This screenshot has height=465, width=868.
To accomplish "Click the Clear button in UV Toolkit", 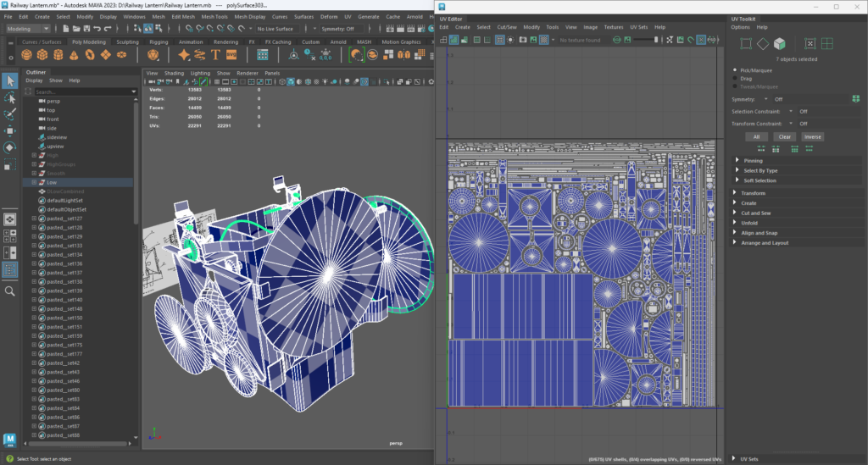I will [785, 136].
